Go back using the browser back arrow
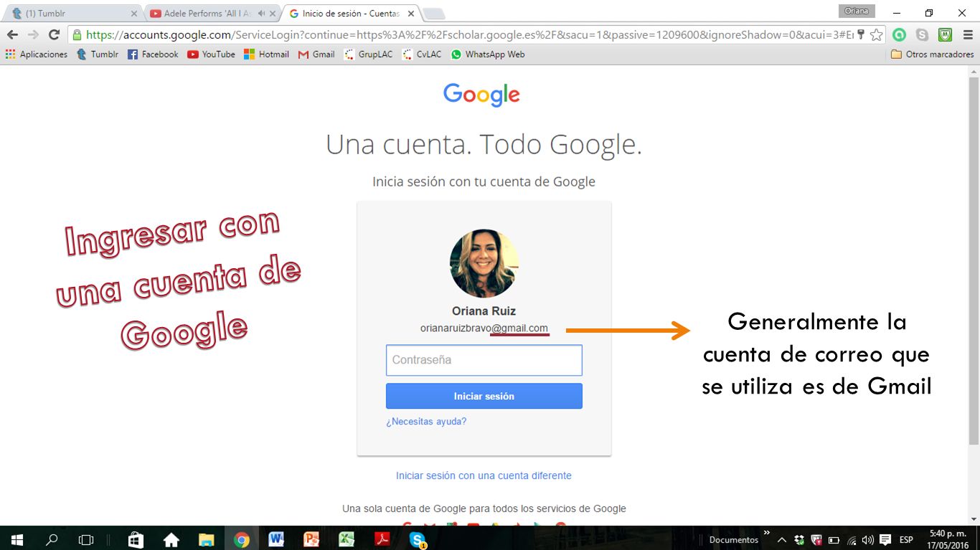 pos(12,34)
